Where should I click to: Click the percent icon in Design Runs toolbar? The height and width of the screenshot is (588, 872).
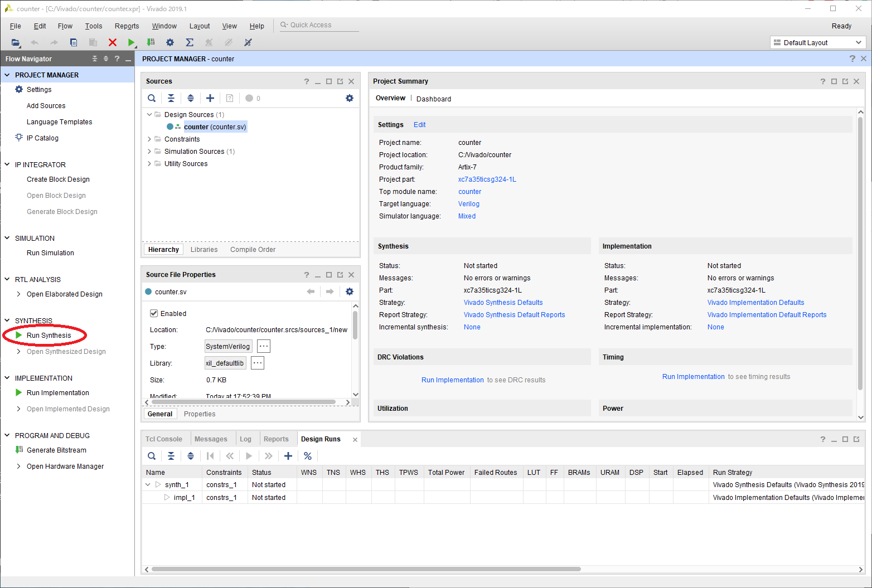click(308, 456)
